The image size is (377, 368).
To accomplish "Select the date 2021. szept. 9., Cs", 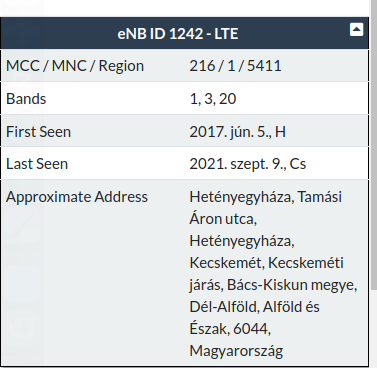I will click(248, 164).
